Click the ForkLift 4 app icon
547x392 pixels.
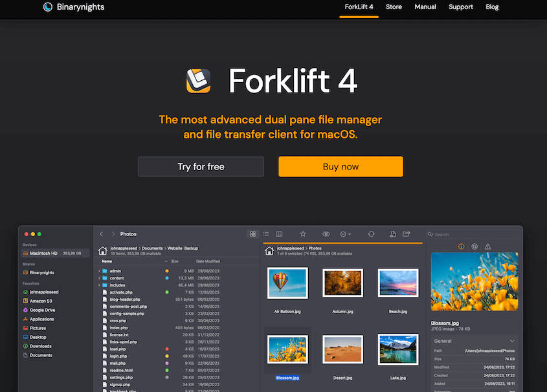pos(198,81)
